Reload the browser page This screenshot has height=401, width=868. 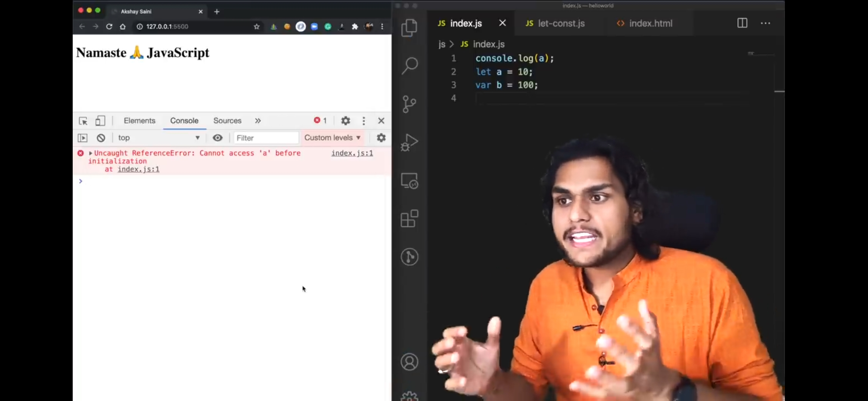[x=109, y=26]
